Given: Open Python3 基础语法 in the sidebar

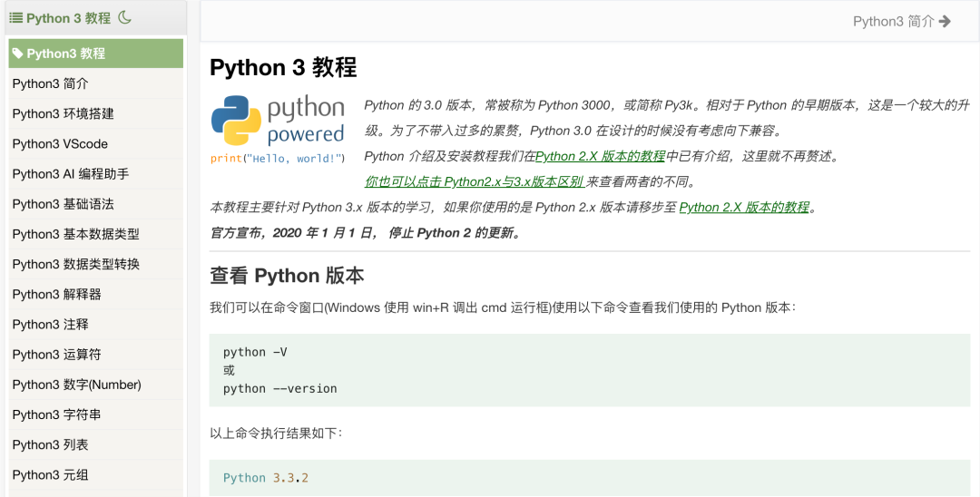Looking at the screenshot, I should click(95, 203).
